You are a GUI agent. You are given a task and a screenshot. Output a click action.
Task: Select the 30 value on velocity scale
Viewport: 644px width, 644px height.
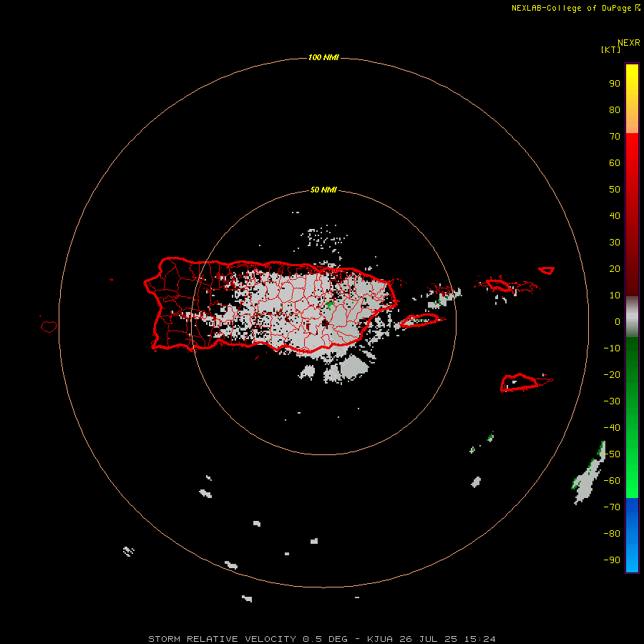point(615,243)
